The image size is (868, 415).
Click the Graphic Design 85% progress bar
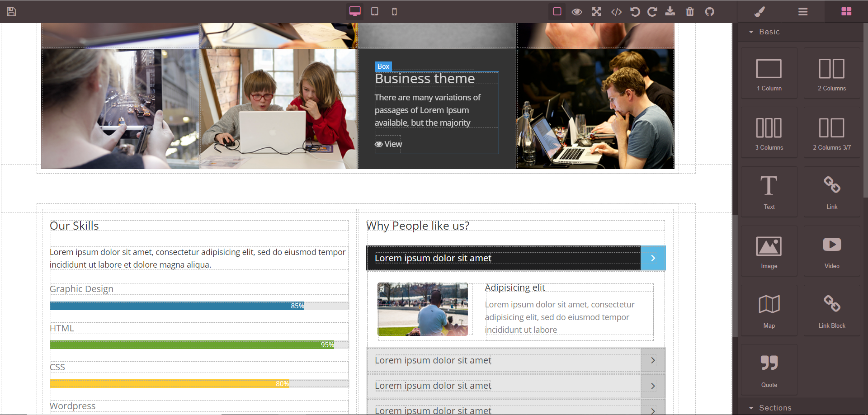199,306
